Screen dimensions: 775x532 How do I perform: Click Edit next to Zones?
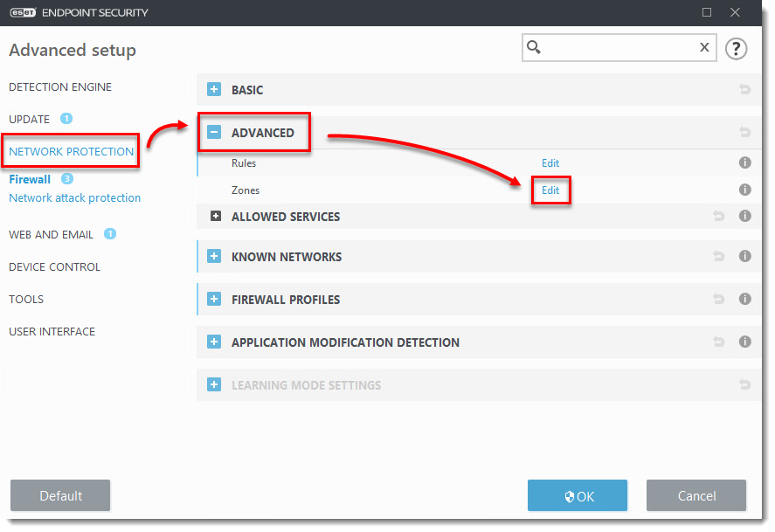pyautogui.click(x=550, y=190)
